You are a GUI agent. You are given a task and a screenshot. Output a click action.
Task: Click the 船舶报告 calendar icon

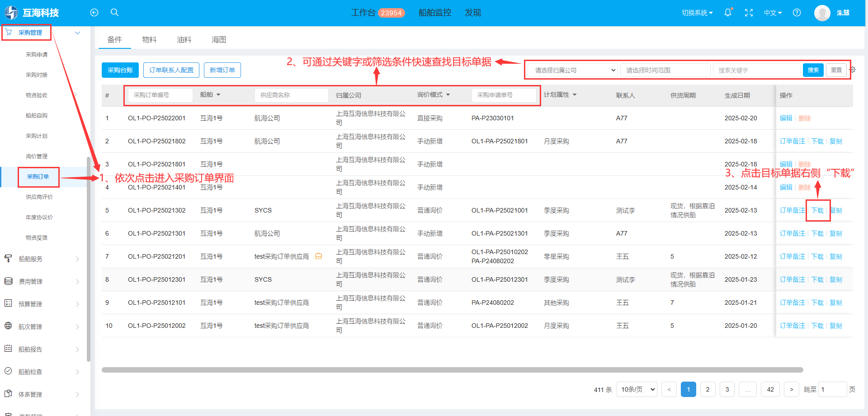click(8, 349)
